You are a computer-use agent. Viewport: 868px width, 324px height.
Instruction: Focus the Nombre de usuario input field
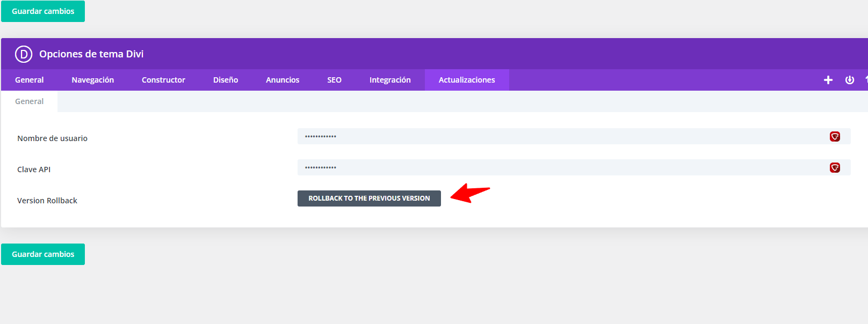click(x=574, y=136)
